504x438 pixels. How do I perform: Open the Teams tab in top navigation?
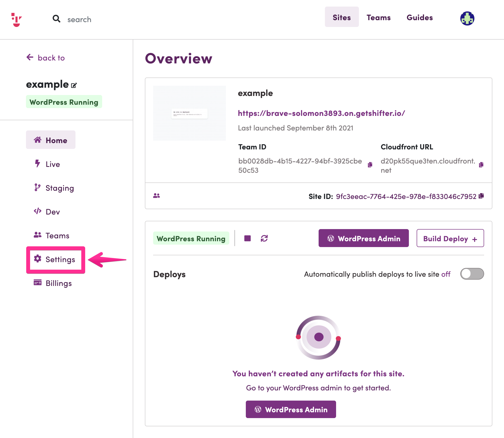click(x=379, y=17)
